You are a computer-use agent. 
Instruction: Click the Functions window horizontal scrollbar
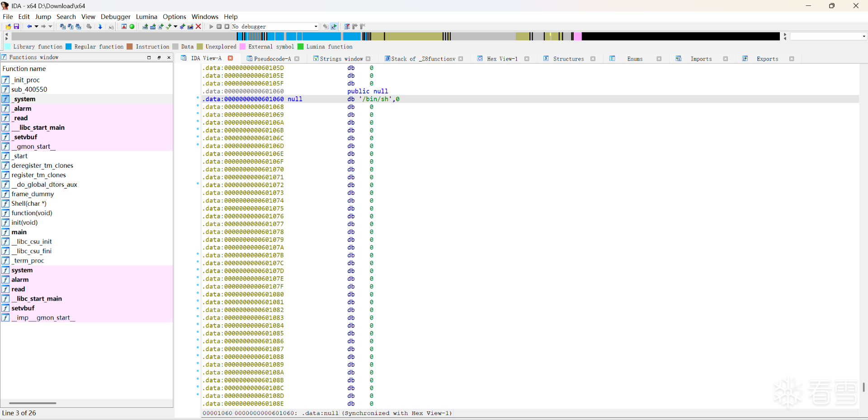pyautogui.click(x=33, y=403)
